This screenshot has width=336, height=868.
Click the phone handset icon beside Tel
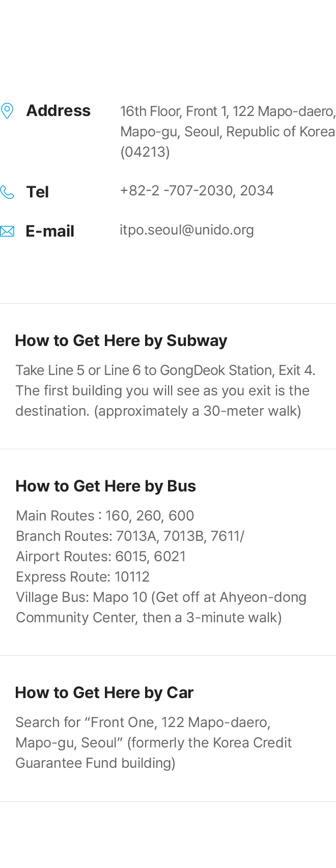[7, 192]
